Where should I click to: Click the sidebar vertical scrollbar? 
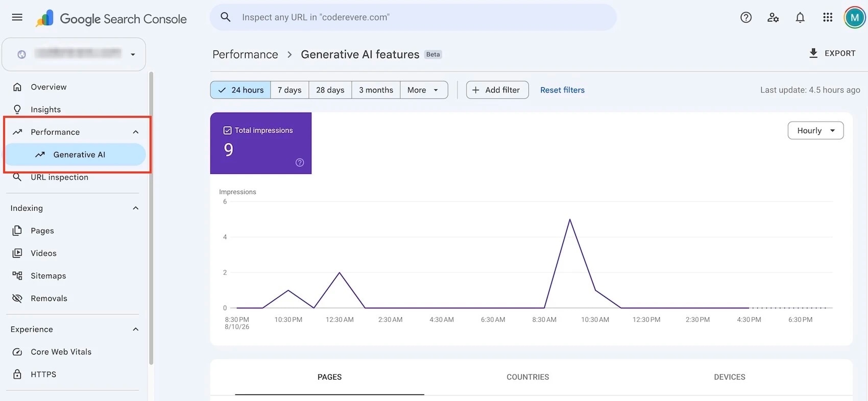tap(151, 218)
